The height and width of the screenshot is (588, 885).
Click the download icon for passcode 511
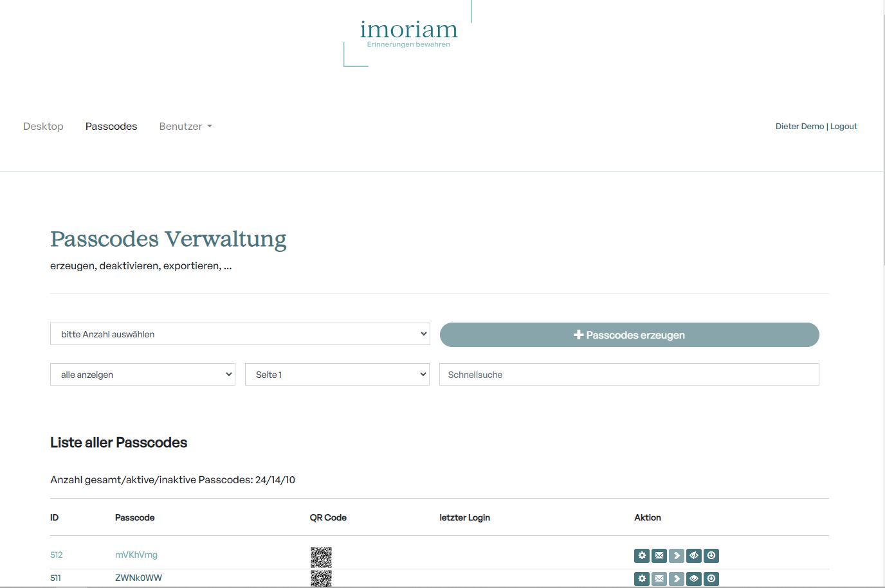pos(711,578)
